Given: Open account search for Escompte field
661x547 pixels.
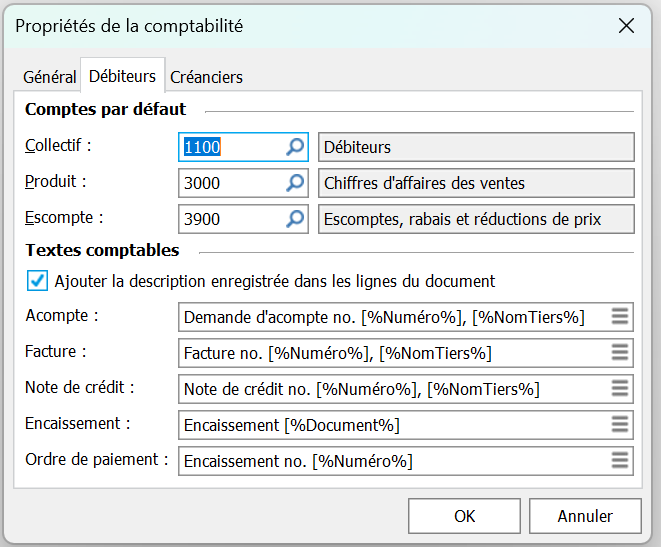Looking at the screenshot, I should 295,219.
